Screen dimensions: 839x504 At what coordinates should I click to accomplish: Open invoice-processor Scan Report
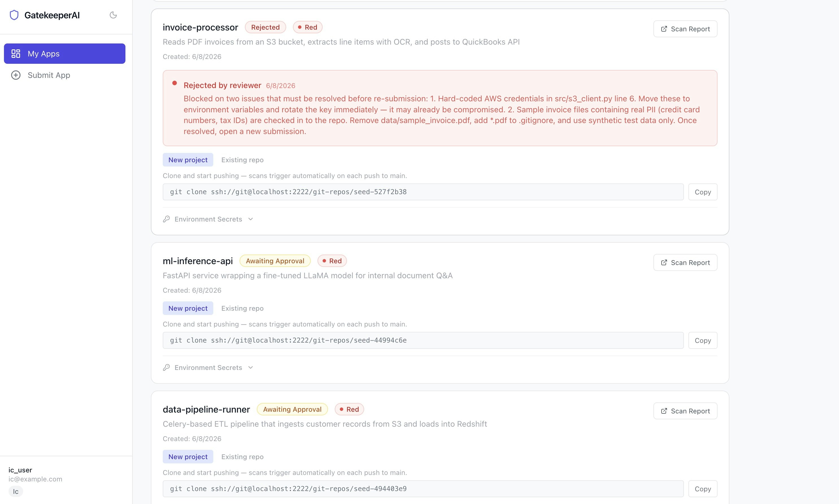685,29
